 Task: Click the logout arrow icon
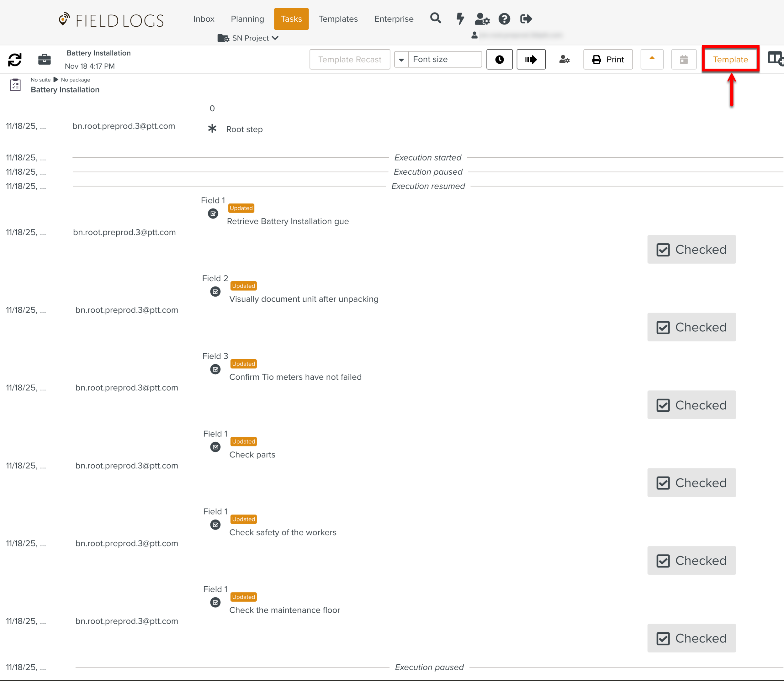point(526,18)
